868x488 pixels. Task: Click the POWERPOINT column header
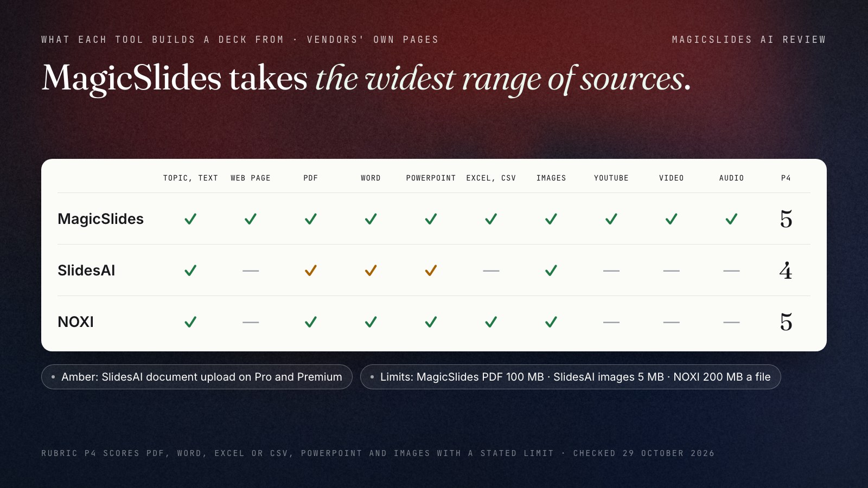point(431,178)
